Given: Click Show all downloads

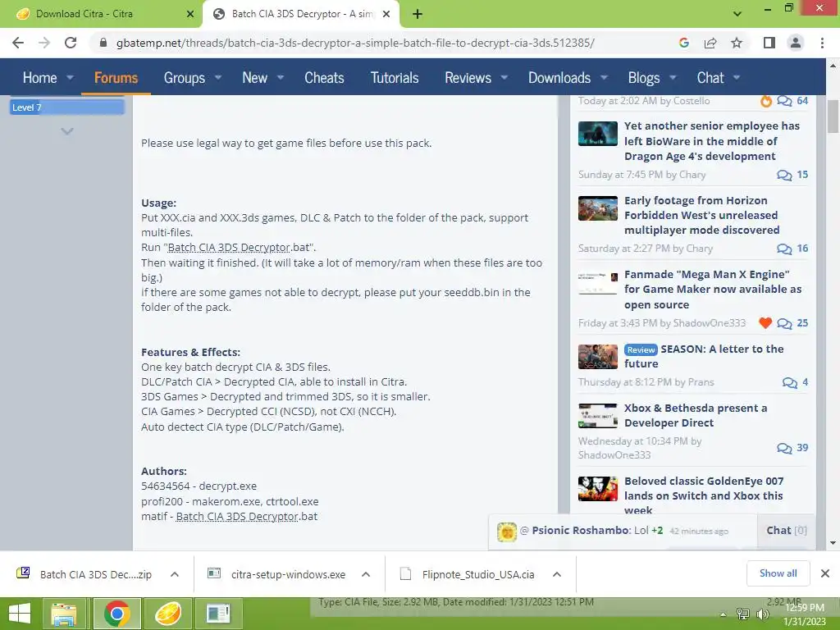Looking at the screenshot, I should coord(778,573).
